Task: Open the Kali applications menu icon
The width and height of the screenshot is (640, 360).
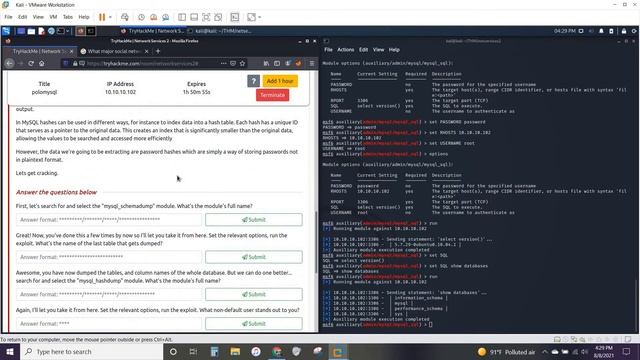Action: pyautogui.click(x=6, y=31)
